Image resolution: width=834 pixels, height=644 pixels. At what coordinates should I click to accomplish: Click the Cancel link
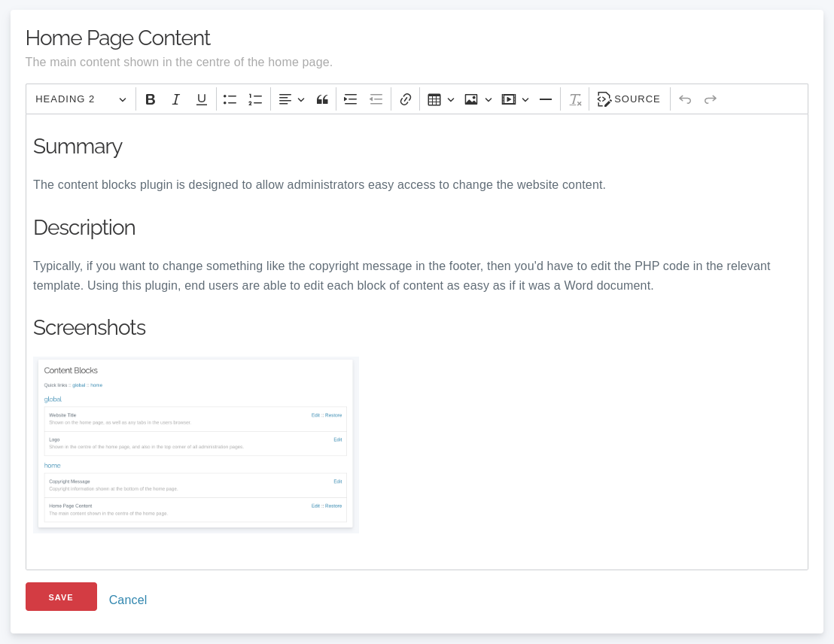pos(128,600)
